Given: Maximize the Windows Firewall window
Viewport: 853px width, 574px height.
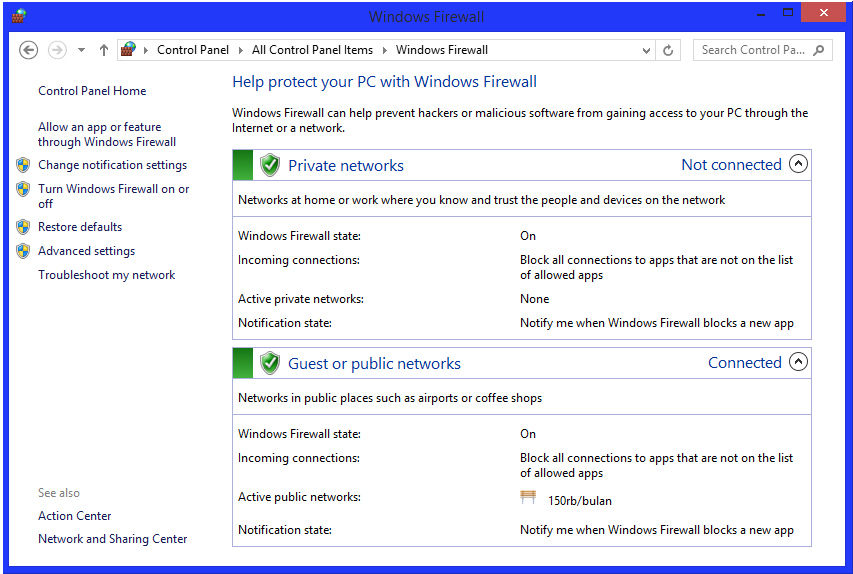Looking at the screenshot, I should tap(788, 13).
